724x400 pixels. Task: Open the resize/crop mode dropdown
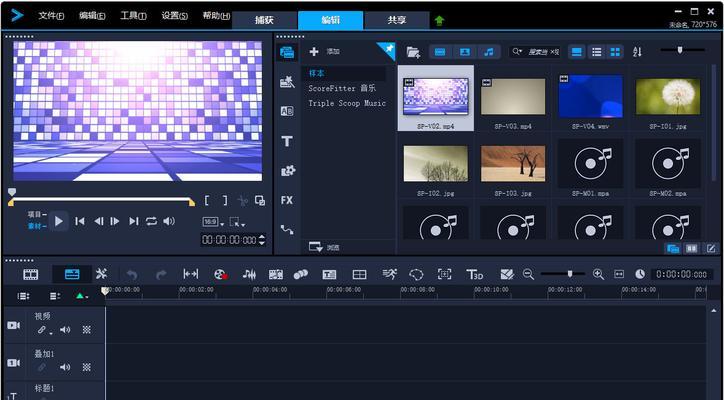237,222
